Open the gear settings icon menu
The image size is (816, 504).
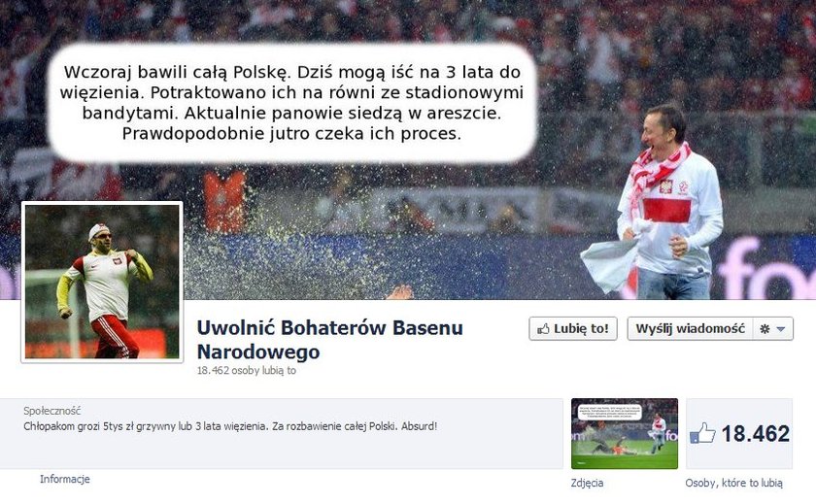pos(765,329)
